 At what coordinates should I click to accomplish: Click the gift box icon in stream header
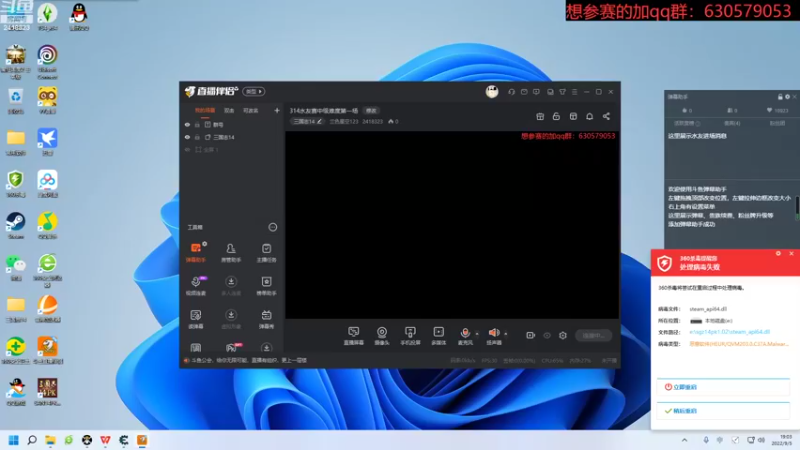[540, 116]
